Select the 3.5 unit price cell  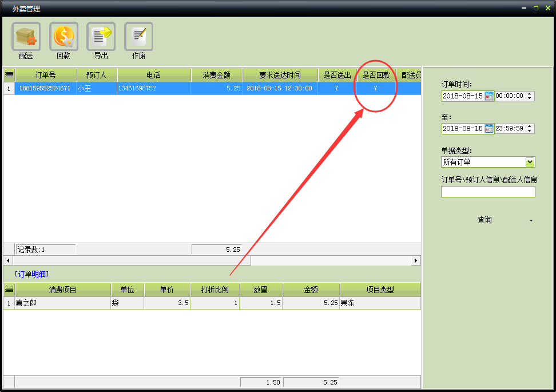pyautogui.click(x=167, y=303)
